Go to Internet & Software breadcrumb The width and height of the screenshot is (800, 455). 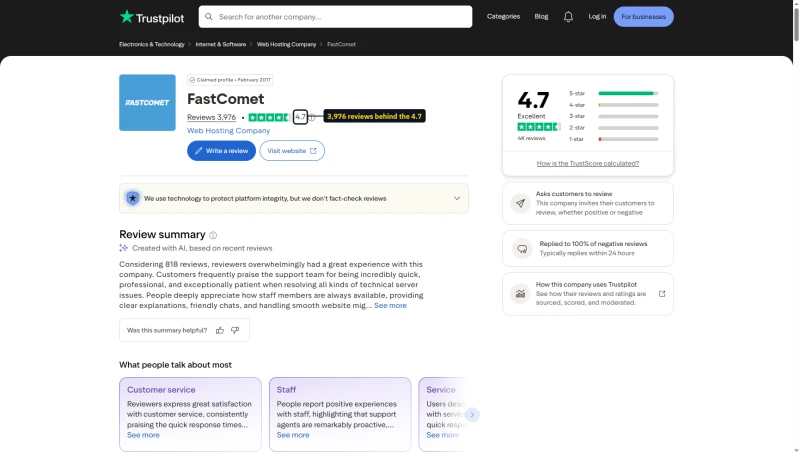pos(220,44)
